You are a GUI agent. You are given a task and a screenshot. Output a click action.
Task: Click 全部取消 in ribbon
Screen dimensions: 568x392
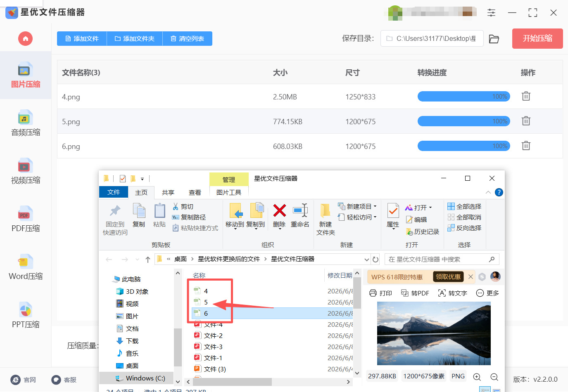pos(464,217)
